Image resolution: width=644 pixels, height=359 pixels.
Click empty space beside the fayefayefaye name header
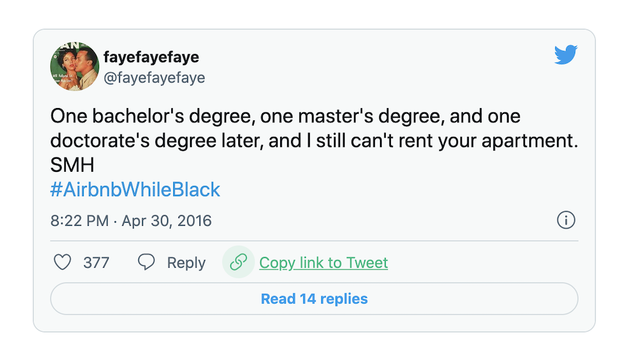[370, 66]
